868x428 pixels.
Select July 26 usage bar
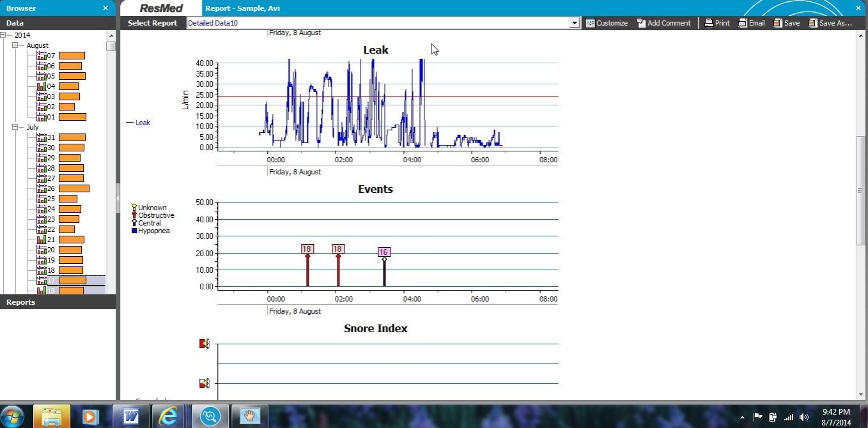[x=74, y=188]
